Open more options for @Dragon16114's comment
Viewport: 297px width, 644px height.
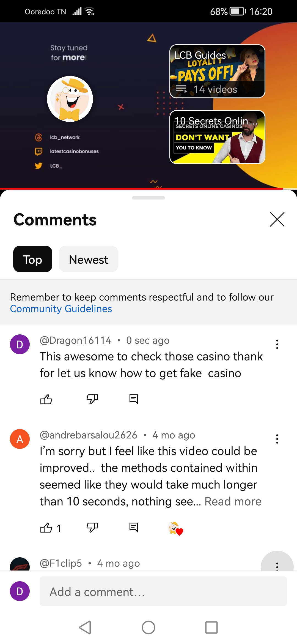[x=277, y=344]
